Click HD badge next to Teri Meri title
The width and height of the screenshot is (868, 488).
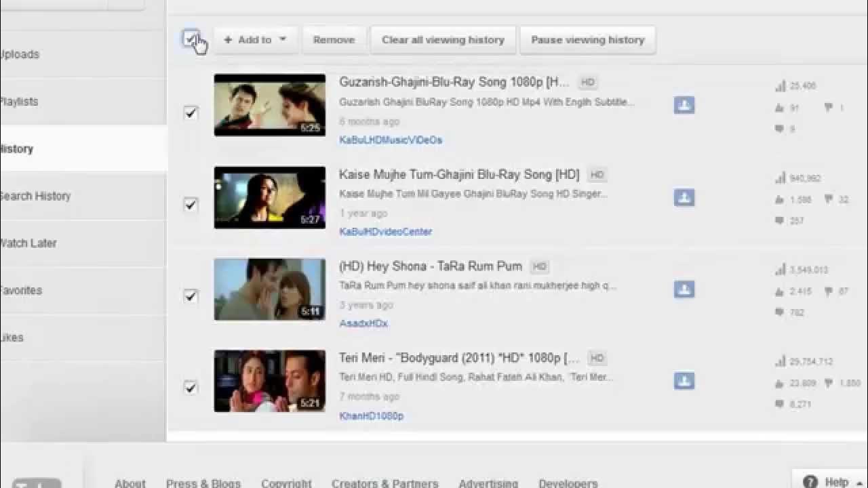tap(597, 358)
